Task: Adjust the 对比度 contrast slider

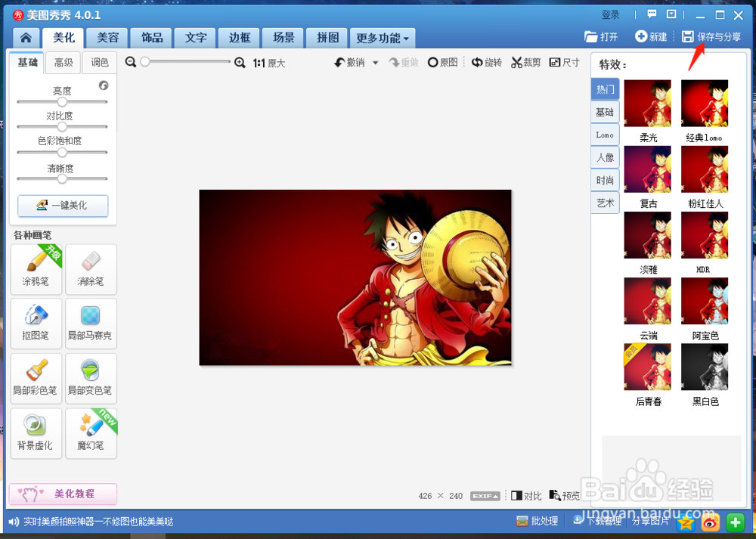Action: tap(62, 127)
